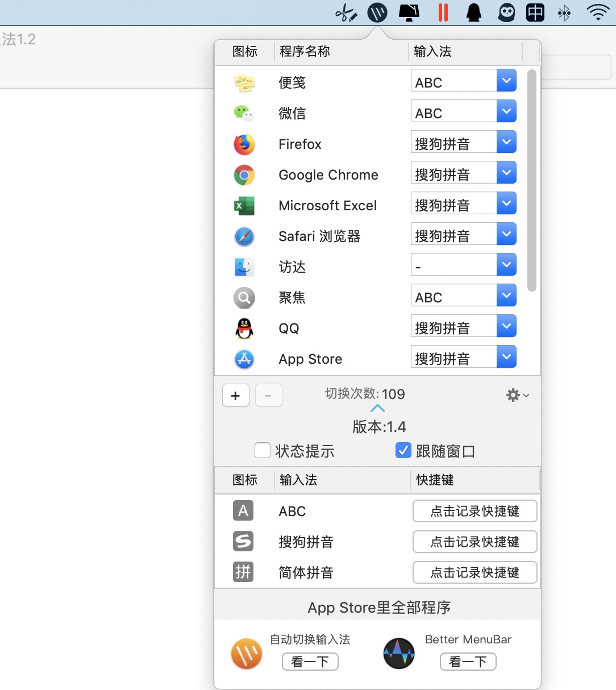Uncheck the 跟随窗口 checkbox

click(x=403, y=451)
